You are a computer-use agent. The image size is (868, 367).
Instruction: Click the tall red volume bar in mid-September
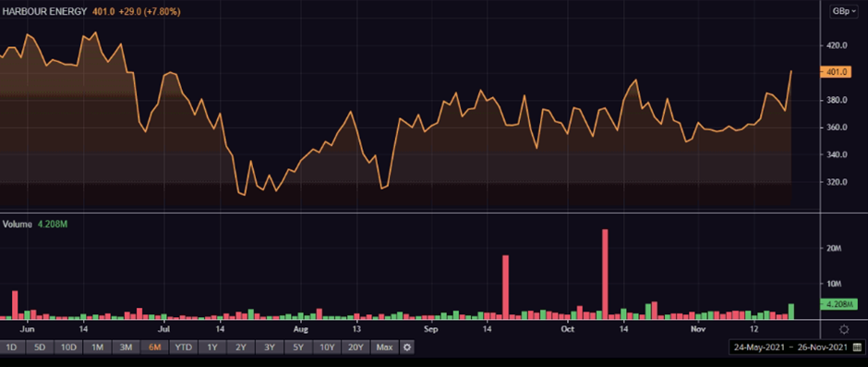[505, 287]
